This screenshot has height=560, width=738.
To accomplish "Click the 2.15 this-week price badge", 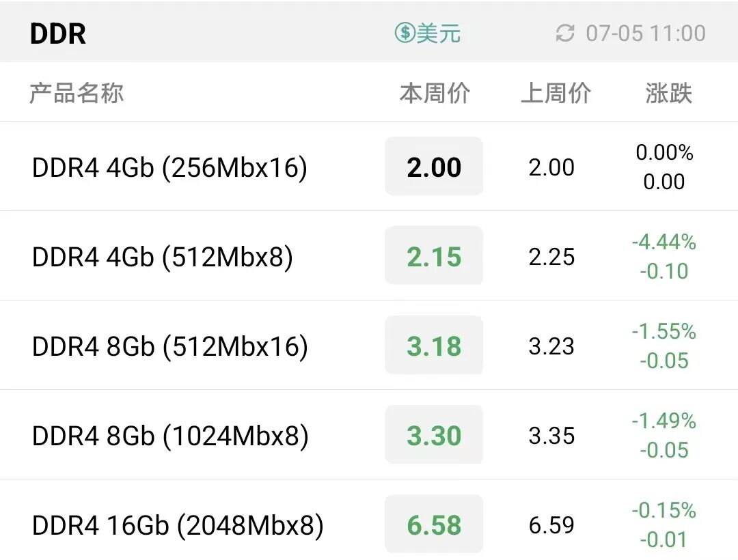I will tap(434, 256).
